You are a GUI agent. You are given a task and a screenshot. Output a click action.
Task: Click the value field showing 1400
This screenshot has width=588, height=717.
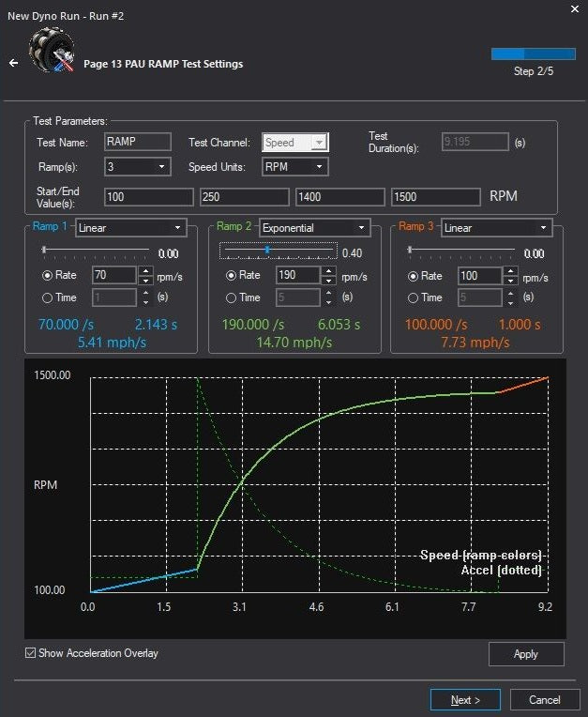point(339,197)
